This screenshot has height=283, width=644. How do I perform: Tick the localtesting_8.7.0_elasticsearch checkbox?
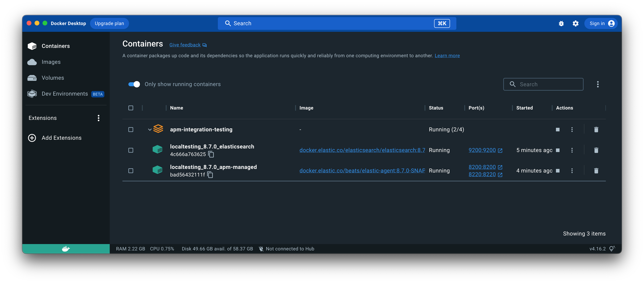click(131, 150)
